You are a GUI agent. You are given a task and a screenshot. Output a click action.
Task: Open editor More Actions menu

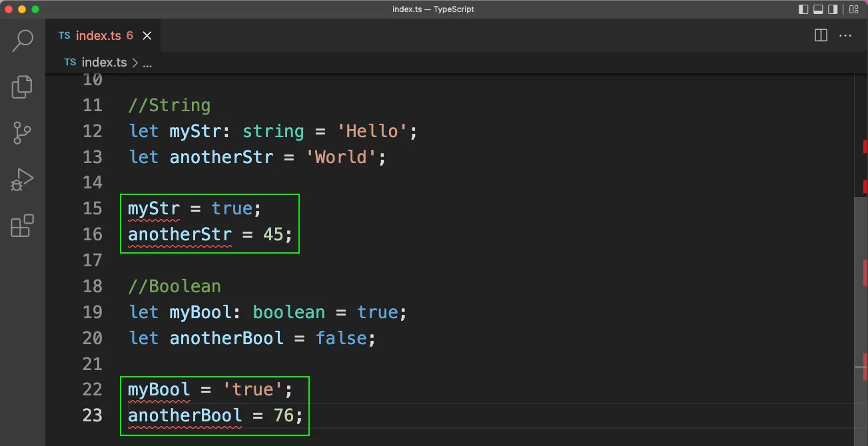[x=845, y=35]
